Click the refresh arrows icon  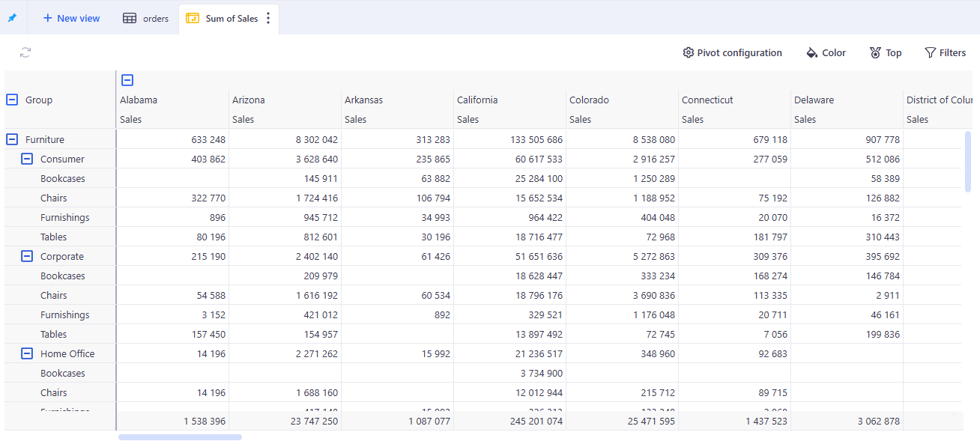point(25,52)
